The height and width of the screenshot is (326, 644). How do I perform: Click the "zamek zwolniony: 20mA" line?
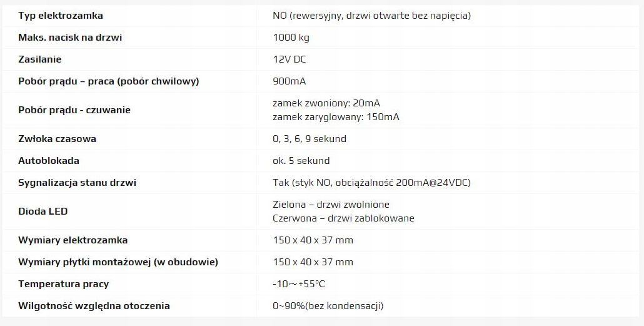(326, 103)
